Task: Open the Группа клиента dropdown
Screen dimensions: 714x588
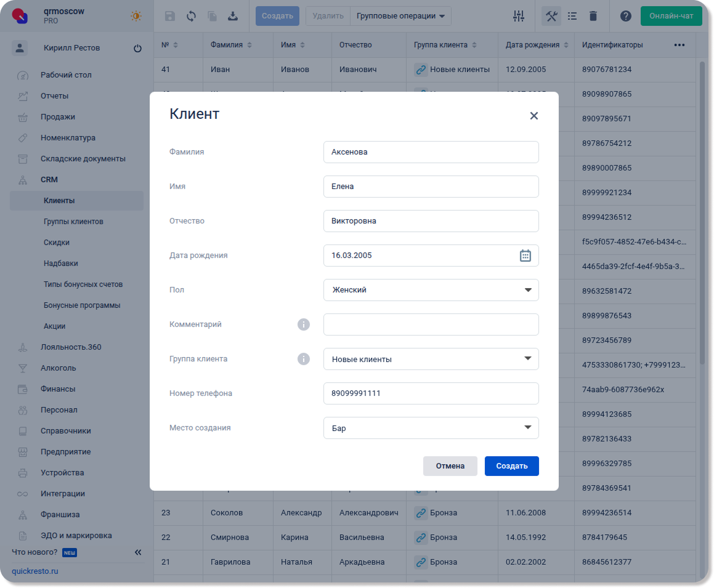Action: (x=527, y=359)
